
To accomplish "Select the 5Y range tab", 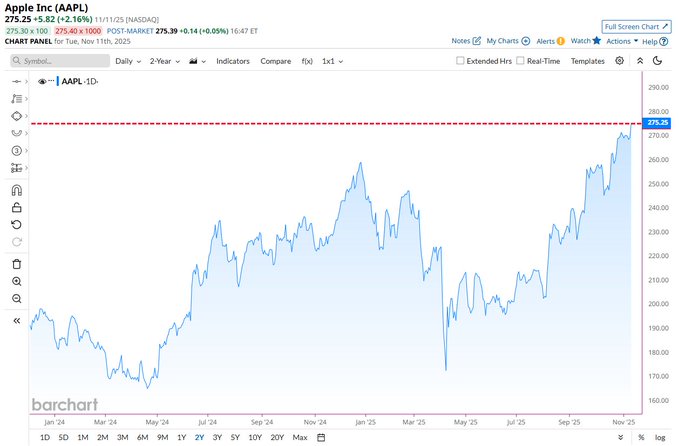I will pos(235,437).
